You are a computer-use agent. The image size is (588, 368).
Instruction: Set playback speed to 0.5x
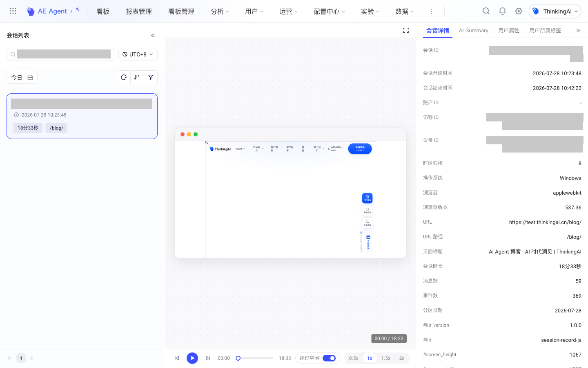(x=354, y=358)
